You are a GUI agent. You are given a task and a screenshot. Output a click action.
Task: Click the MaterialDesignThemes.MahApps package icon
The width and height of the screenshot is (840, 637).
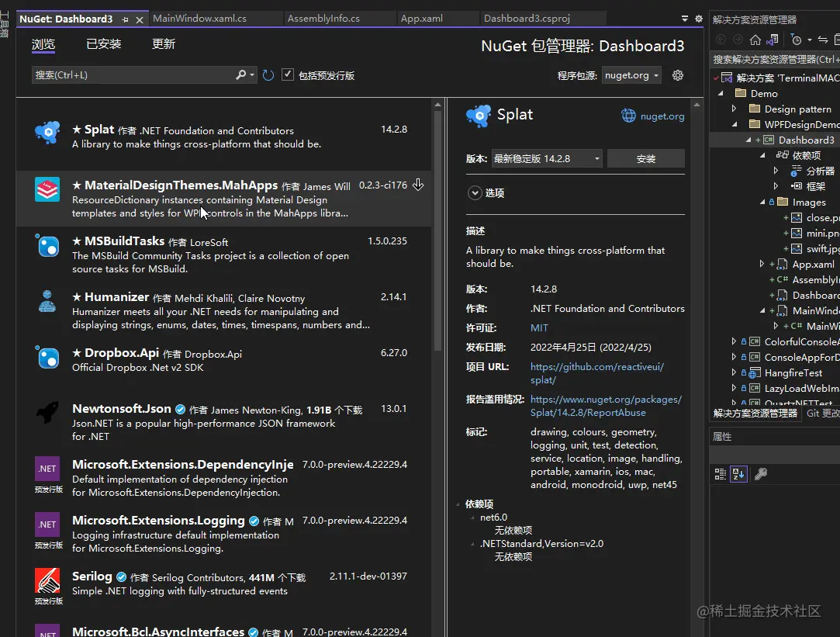coord(47,189)
